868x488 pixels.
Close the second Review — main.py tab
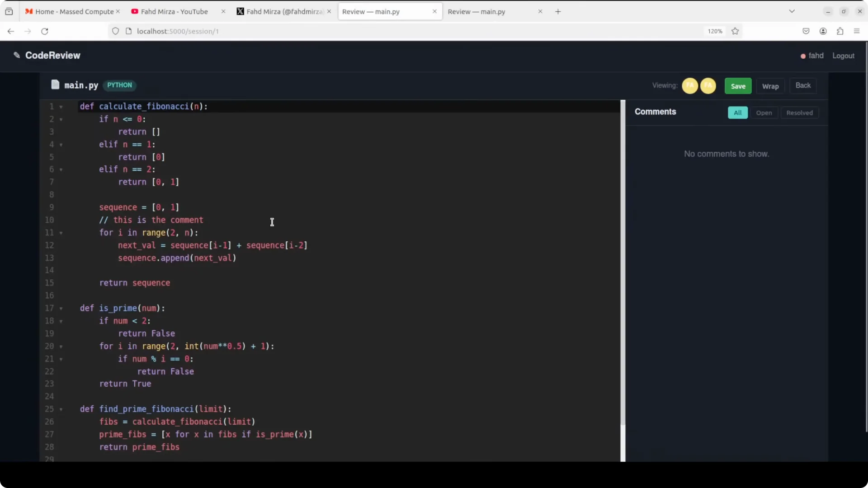(x=540, y=11)
